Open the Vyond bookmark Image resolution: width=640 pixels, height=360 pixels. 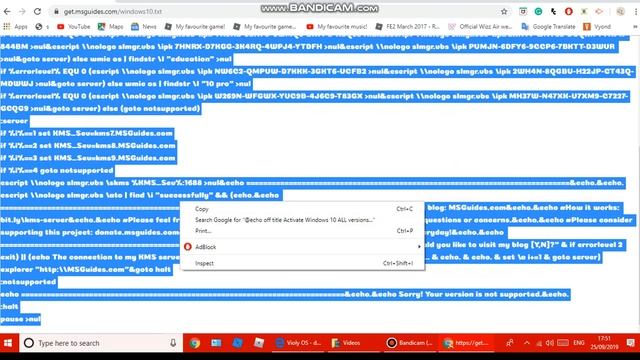coord(597,27)
